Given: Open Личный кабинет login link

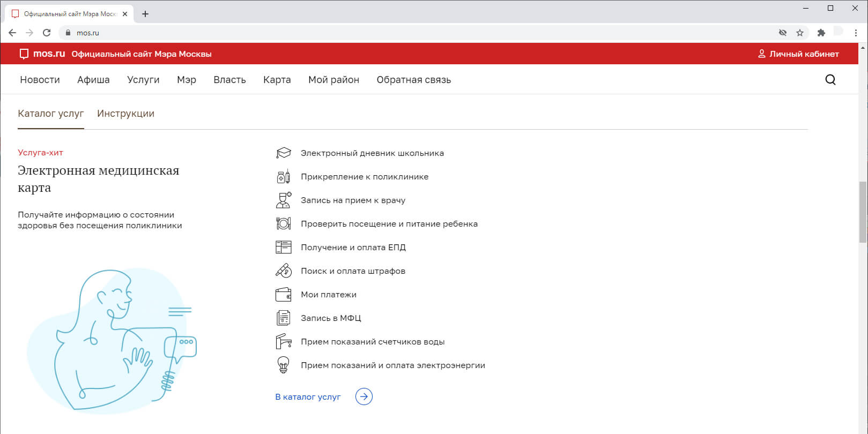Looking at the screenshot, I should [798, 54].
